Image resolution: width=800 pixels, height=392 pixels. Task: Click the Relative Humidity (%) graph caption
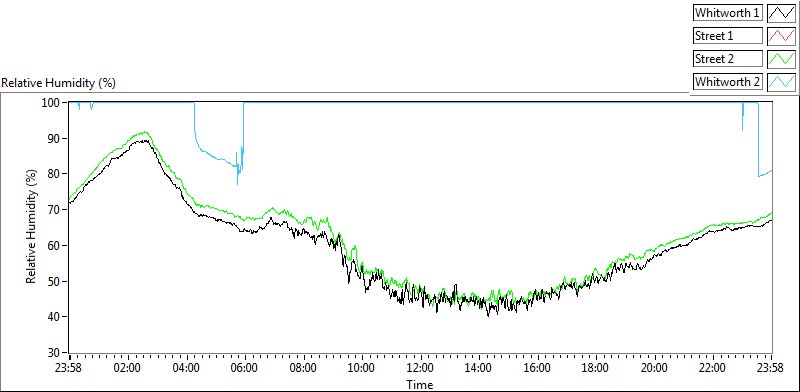[59, 83]
